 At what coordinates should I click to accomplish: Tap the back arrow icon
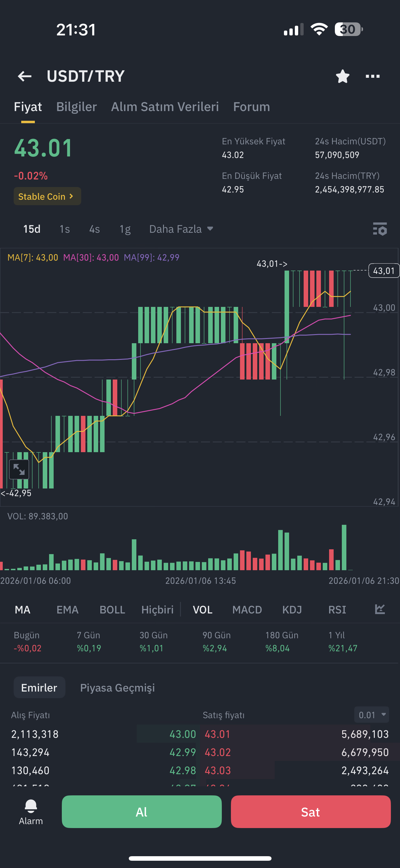pos(25,76)
